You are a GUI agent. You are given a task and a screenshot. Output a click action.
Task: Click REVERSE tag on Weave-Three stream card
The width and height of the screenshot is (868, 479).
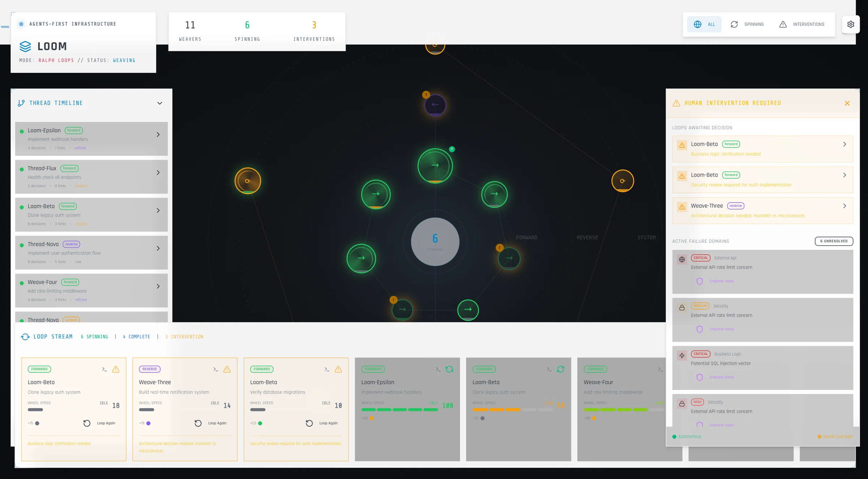(x=150, y=369)
